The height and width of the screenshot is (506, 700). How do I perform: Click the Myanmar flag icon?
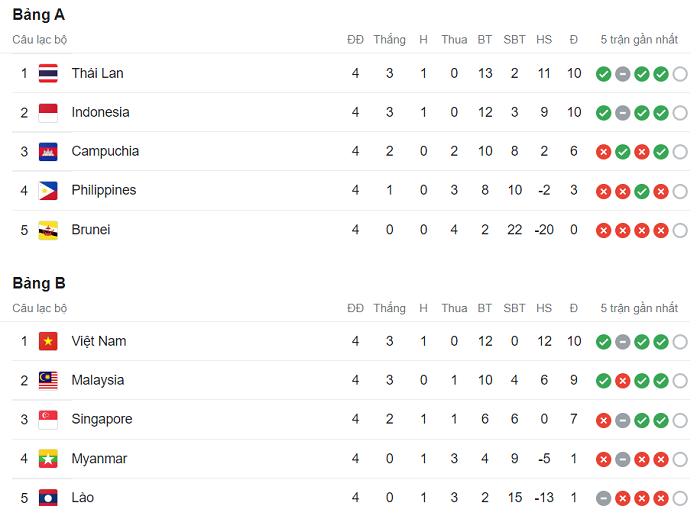click(x=48, y=458)
